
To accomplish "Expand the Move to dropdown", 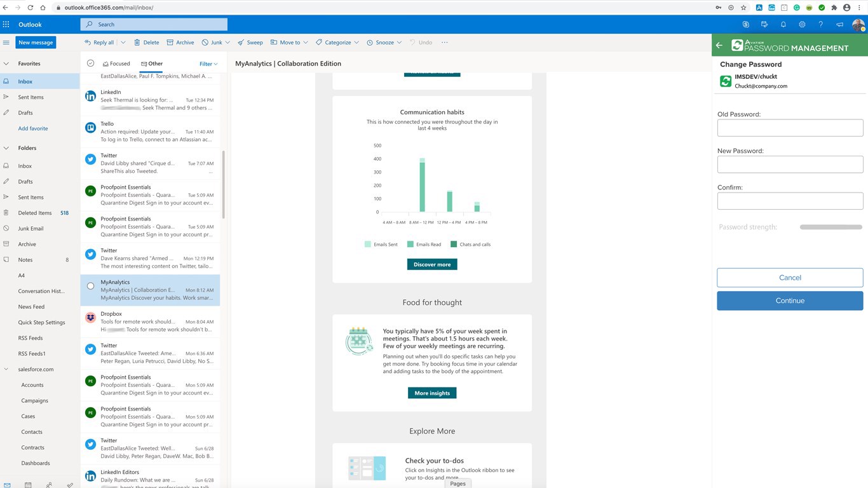I will [x=306, y=43].
